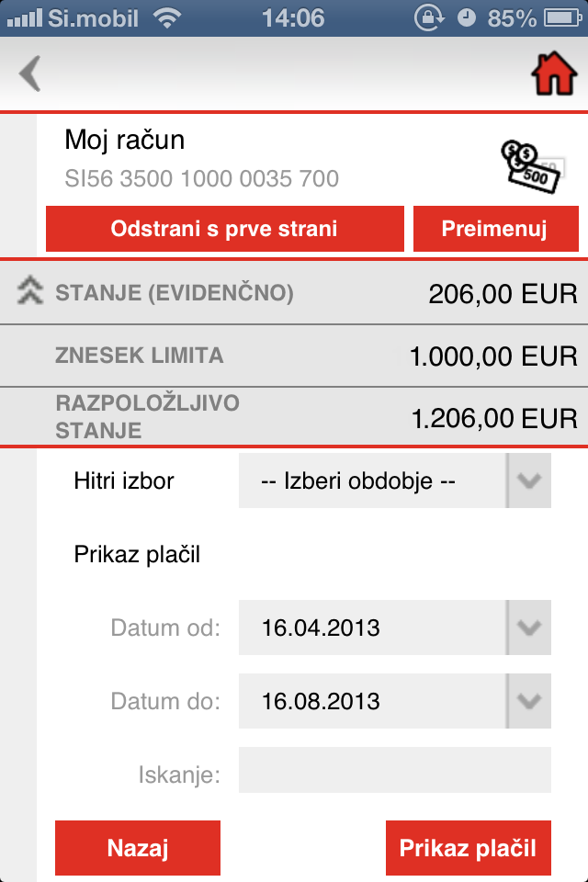Open the Datum od date picker arrow
The height and width of the screenshot is (882, 588).
pyautogui.click(x=528, y=628)
